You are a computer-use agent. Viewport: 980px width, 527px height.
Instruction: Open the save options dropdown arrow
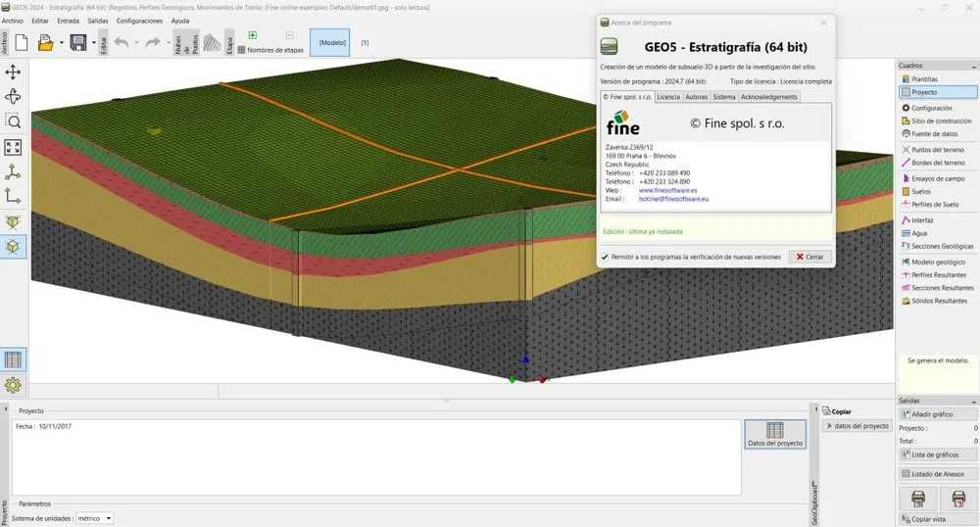pos(94,42)
